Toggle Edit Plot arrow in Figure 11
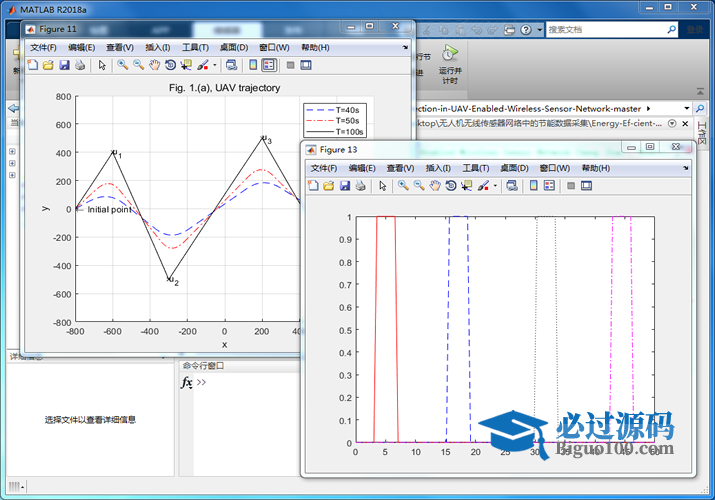This screenshot has height=500, width=715. pos(102,65)
